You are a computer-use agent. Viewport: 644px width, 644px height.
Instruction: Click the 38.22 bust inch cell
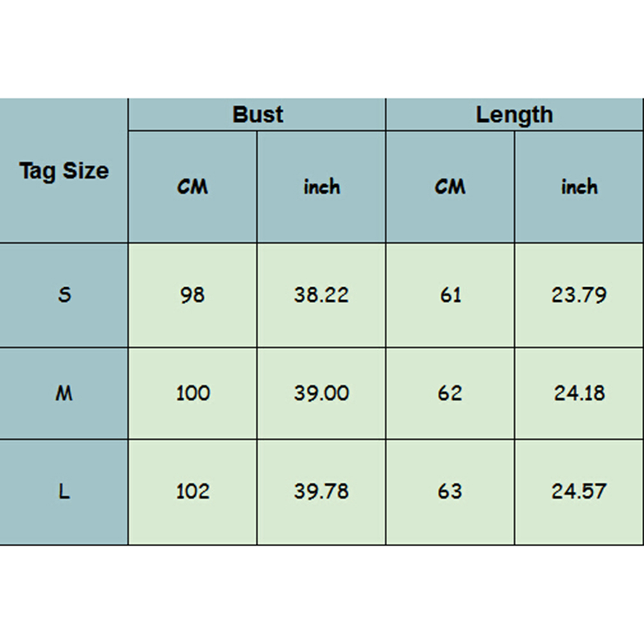(321, 295)
